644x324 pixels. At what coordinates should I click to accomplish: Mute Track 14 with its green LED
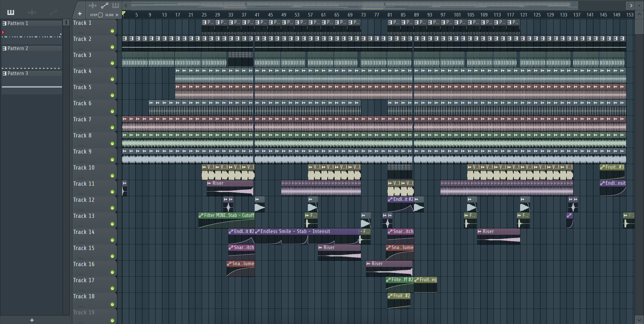click(112, 240)
